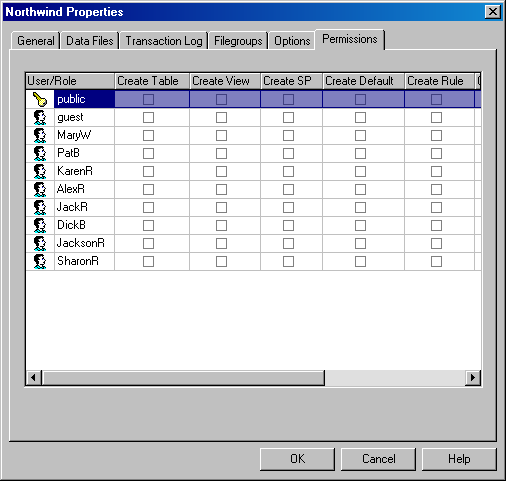This screenshot has width=506, height=481.
Task: Check Create View for guest
Action: tap(221, 117)
